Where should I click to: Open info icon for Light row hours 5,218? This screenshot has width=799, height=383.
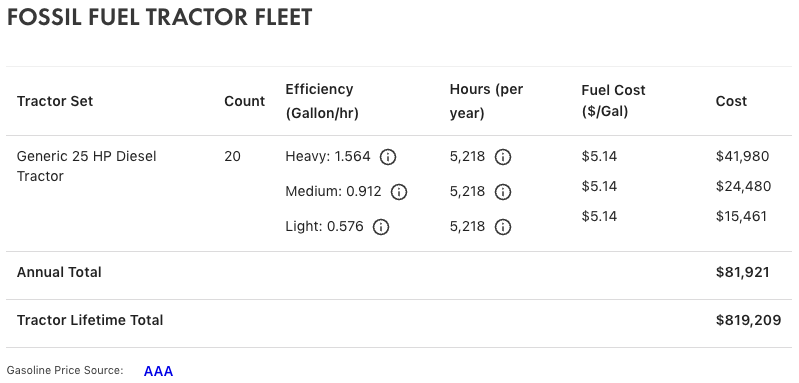point(503,227)
